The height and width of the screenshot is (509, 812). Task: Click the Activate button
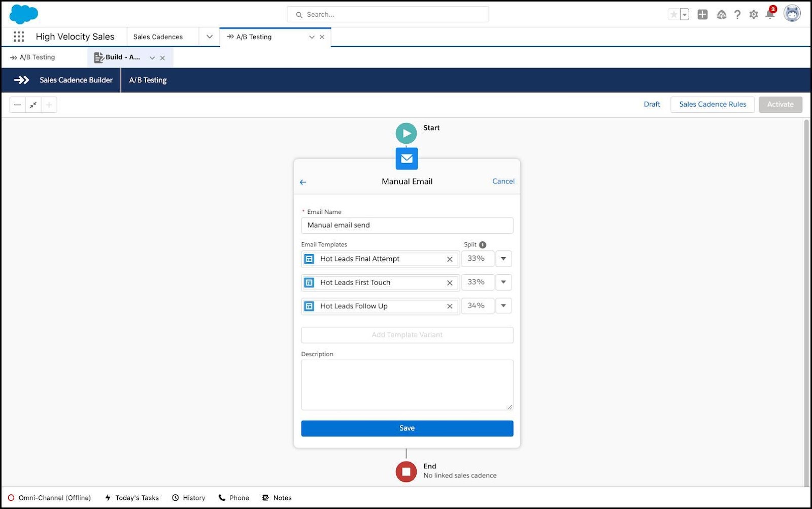(781, 105)
